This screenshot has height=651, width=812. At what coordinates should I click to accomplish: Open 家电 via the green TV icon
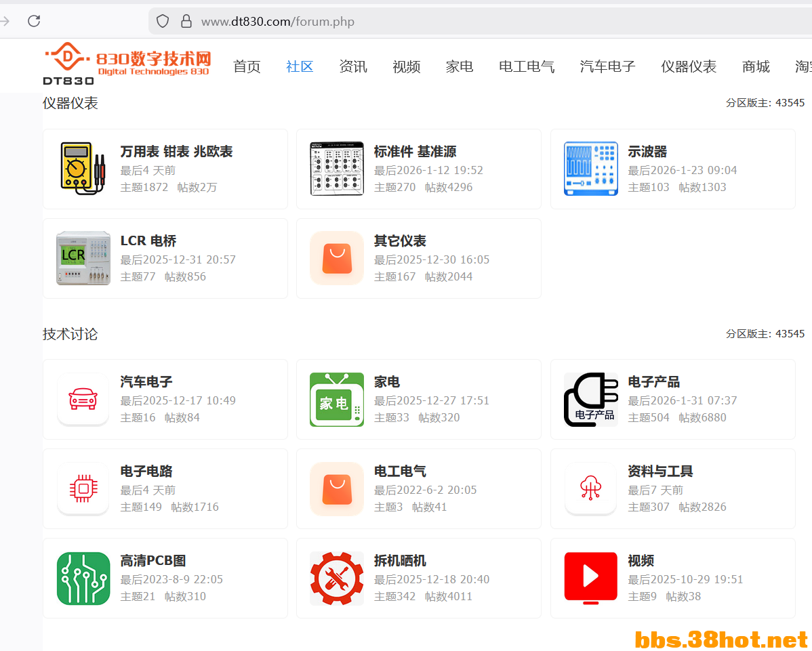click(x=337, y=400)
